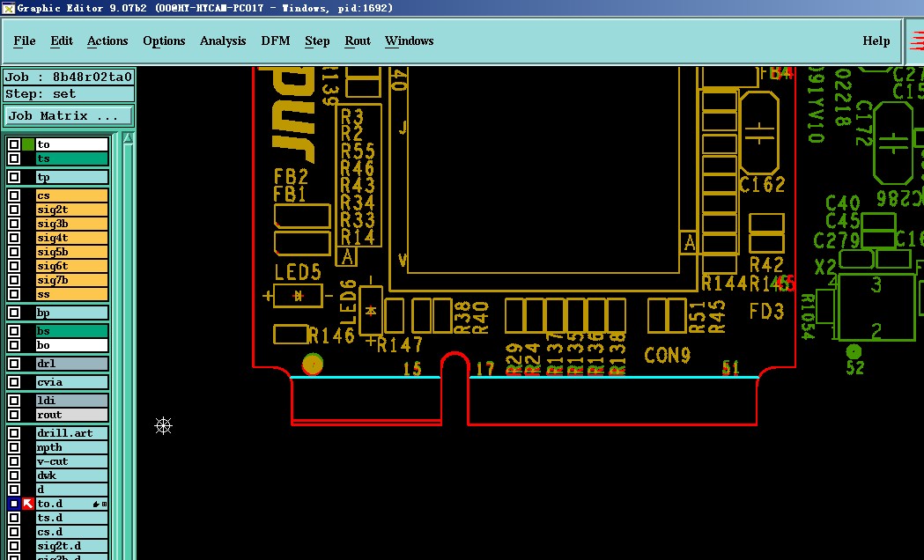Toggle the checkbox for layer 'ldi'
Viewport: 924px width, 560px height.
tap(13, 401)
